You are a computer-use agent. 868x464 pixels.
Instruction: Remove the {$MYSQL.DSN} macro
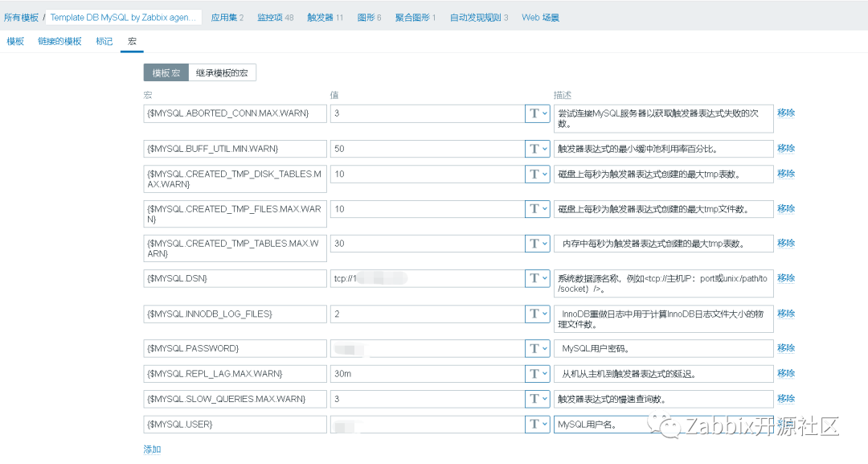pyautogui.click(x=785, y=278)
